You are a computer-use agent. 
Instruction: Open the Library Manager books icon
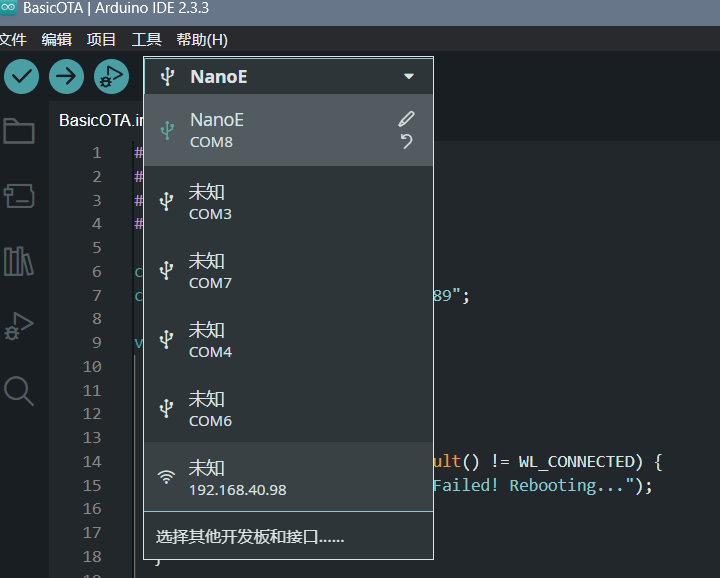[19, 261]
